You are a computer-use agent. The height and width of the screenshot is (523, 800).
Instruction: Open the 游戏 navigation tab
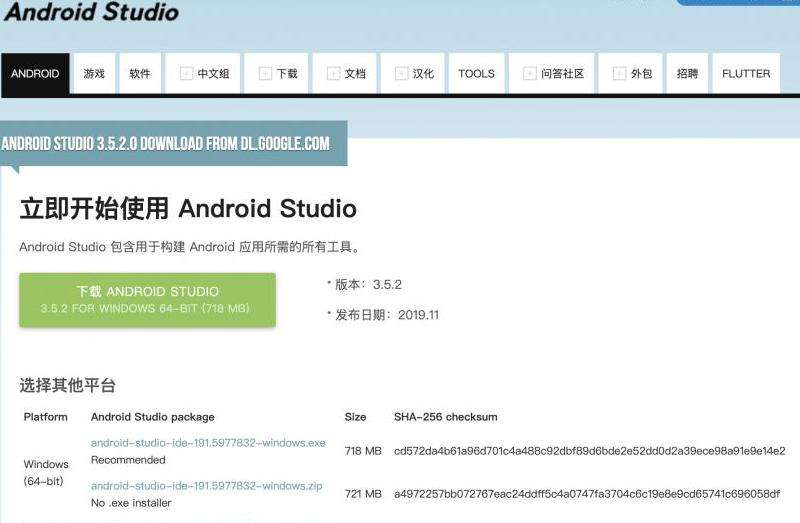click(x=94, y=74)
